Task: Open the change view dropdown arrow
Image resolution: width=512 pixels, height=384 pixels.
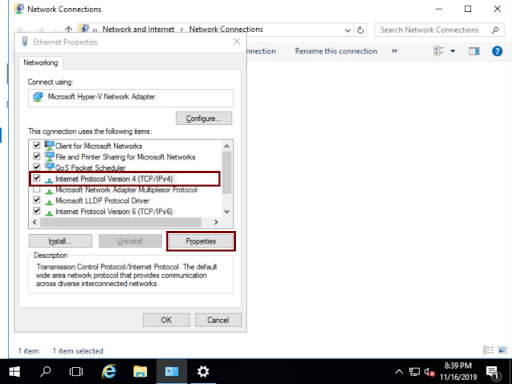Action: click(x=453, y=51)
